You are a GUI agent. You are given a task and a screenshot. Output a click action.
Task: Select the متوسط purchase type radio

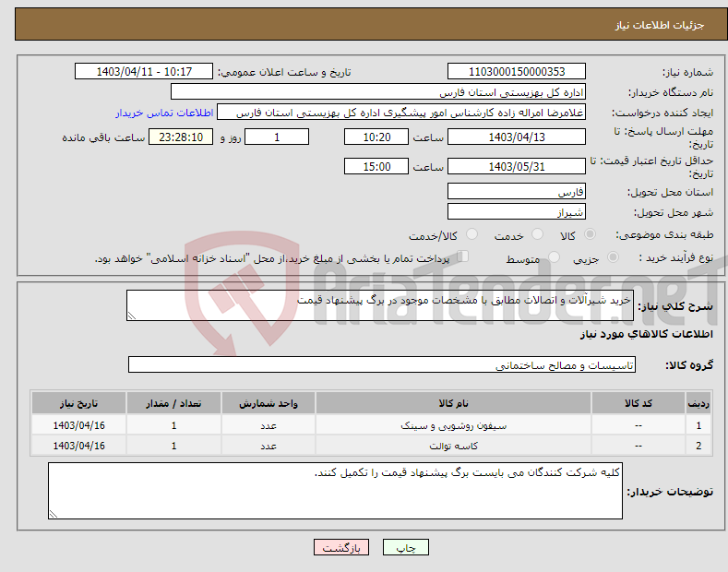pyautogui.click(x=554, y=257)
